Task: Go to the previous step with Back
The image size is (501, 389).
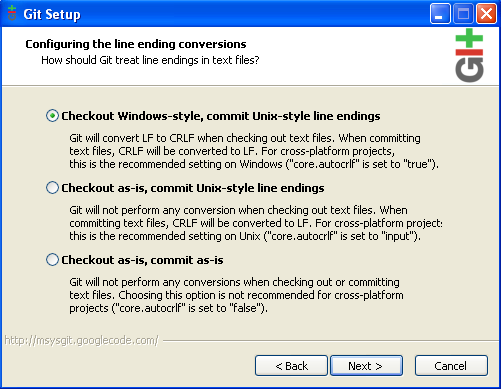Action: pyautogui.click(x=291, y=366)
